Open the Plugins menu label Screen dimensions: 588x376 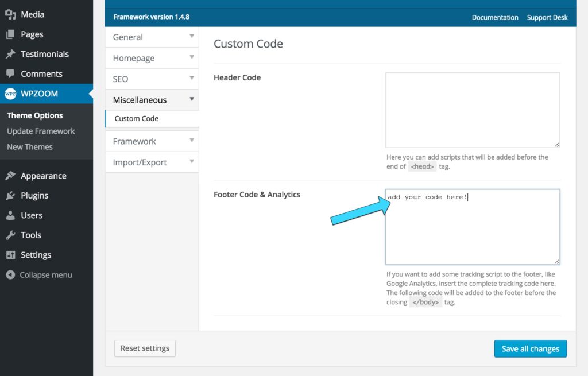click(34, 196)
